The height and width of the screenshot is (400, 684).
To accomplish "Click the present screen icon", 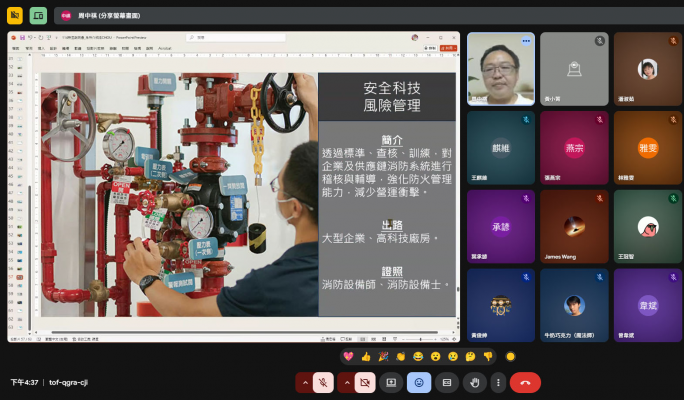I will point(391,382).
